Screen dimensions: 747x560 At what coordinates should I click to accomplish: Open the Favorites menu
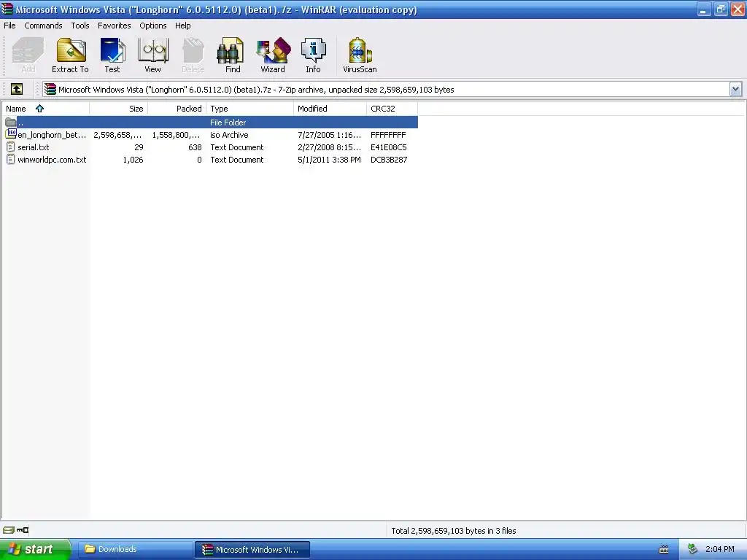click(115, 26)
